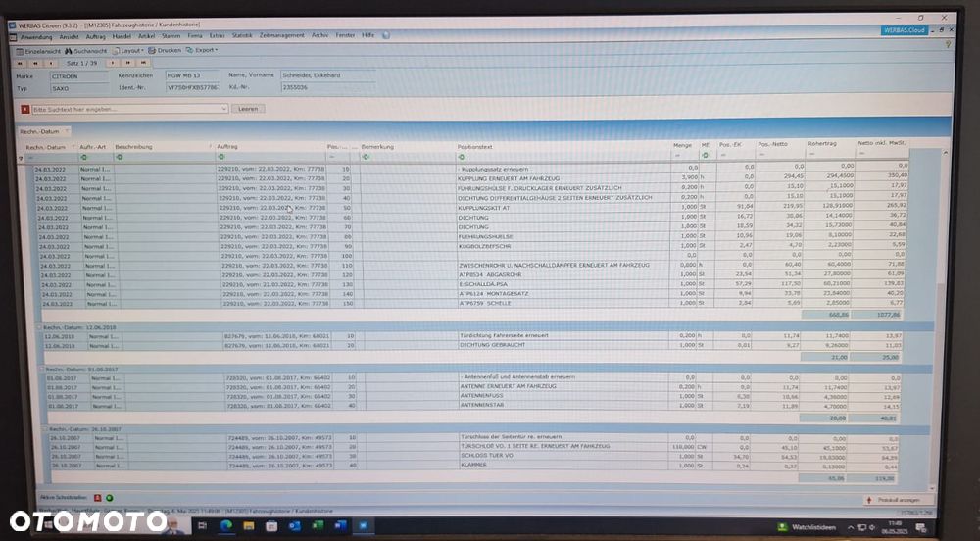Open the help globe icon in the menu bar

[386, 35]
